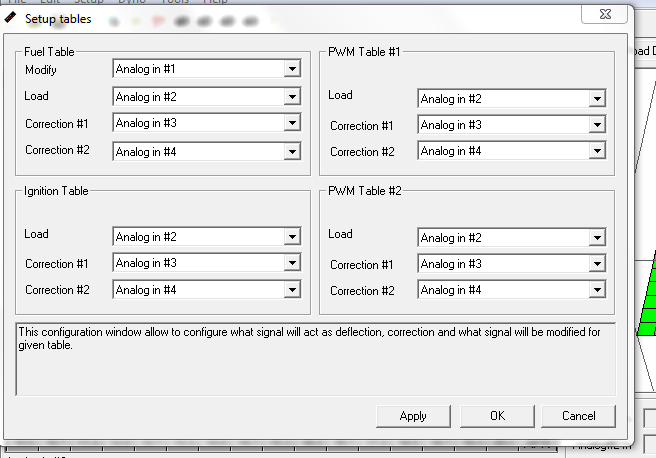Click the Setup tables title bar text
The height and width of the screenshot is (458, 656).
[x=58, y=18]
